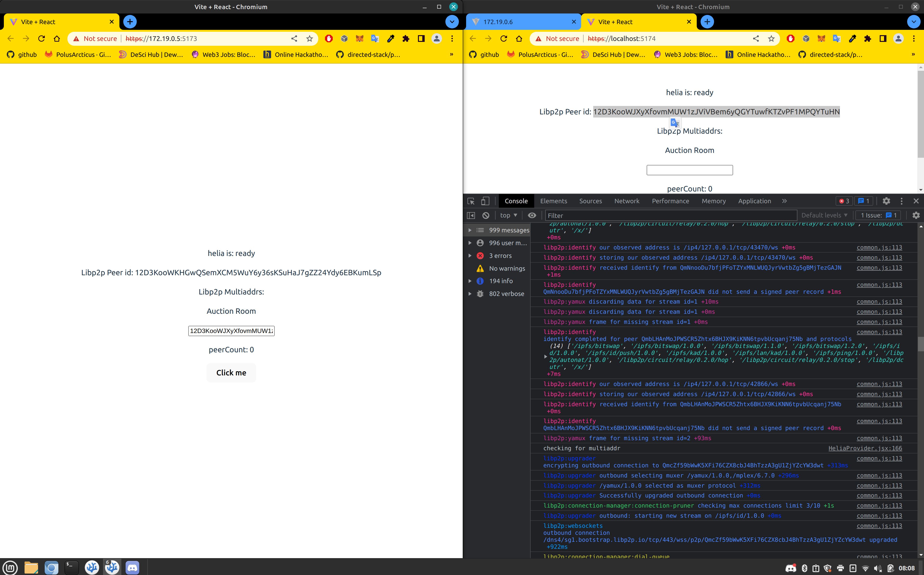Viewport: 924px width, 575px height.
Task: Focus the console Filter field
Action: pos(671,215)
